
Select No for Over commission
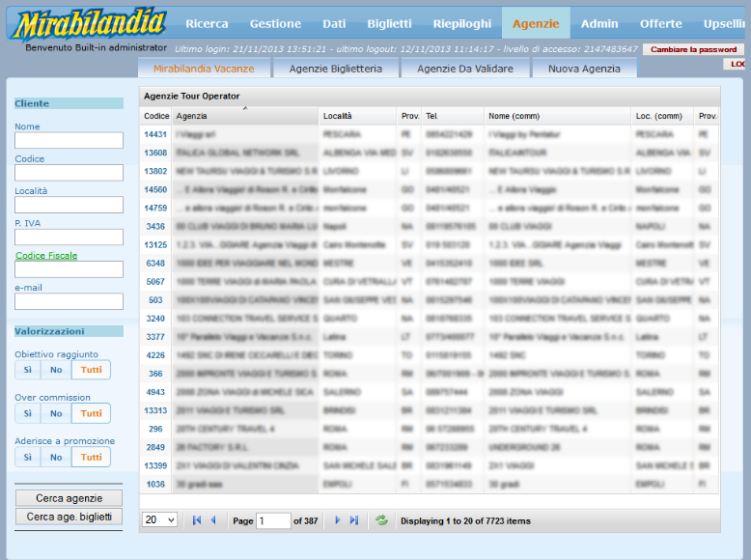[x=56, y=413]
